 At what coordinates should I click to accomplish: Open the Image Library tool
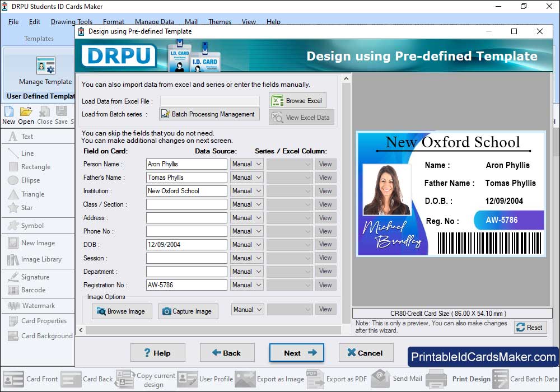click(41, 259)
